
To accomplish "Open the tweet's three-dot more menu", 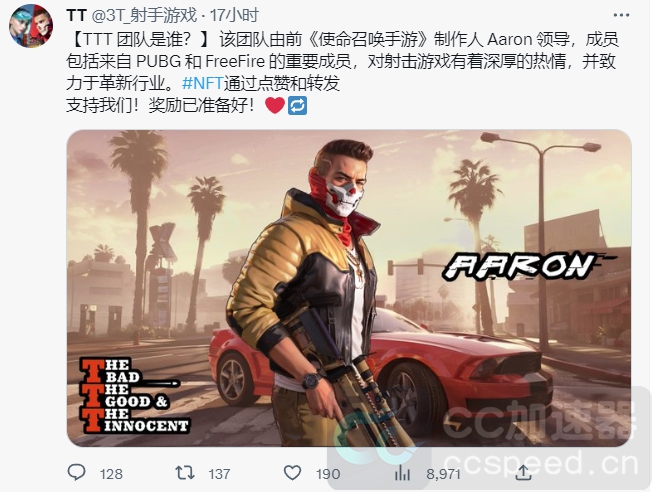I will pos(621,15).
